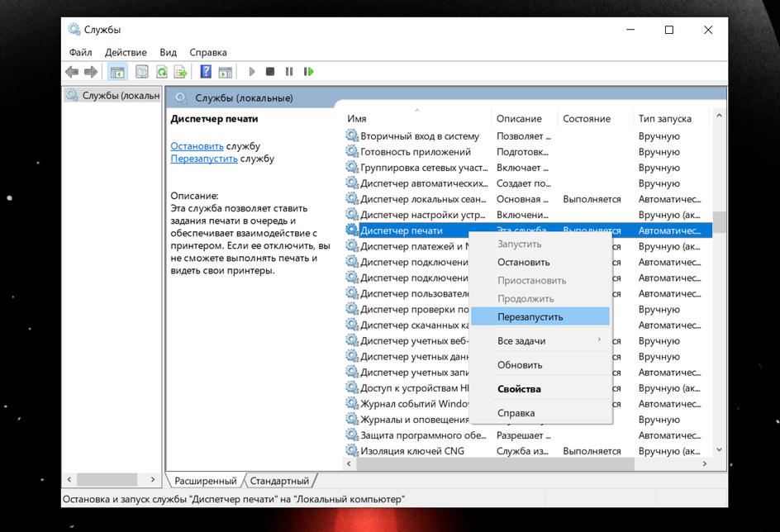Click the services list horizontal scroll-right arrow
780x532 pixels.
pyautogui.click(x=704, y=463)
